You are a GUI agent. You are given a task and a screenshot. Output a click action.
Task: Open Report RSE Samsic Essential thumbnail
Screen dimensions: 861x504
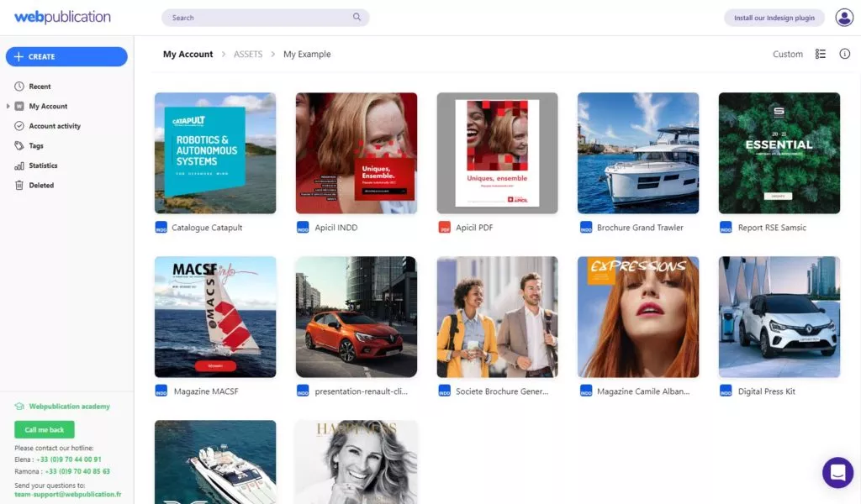(779, 153)
